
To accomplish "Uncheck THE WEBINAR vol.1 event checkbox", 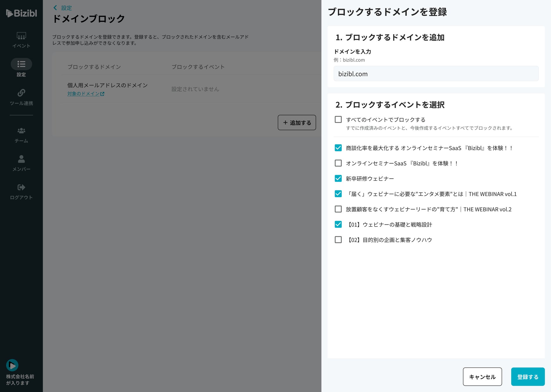I will pos(338,194).
